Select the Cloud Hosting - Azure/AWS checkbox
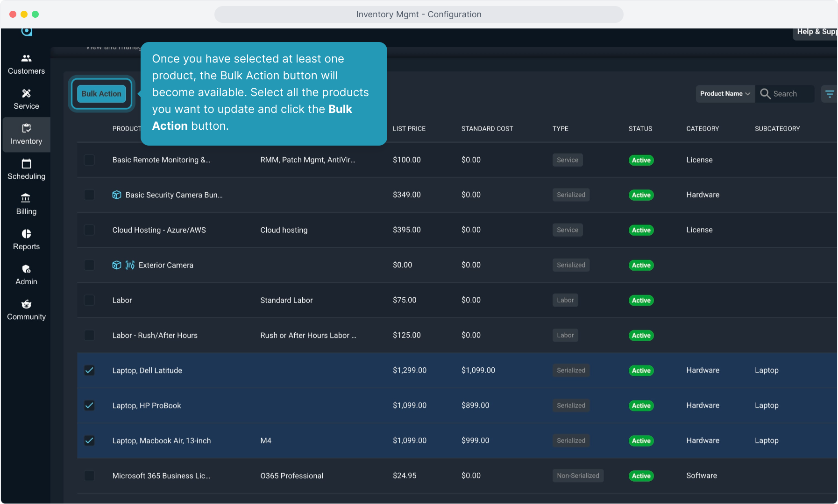The height and width of the screenshot is (504, 838). [x=89, y=230]
